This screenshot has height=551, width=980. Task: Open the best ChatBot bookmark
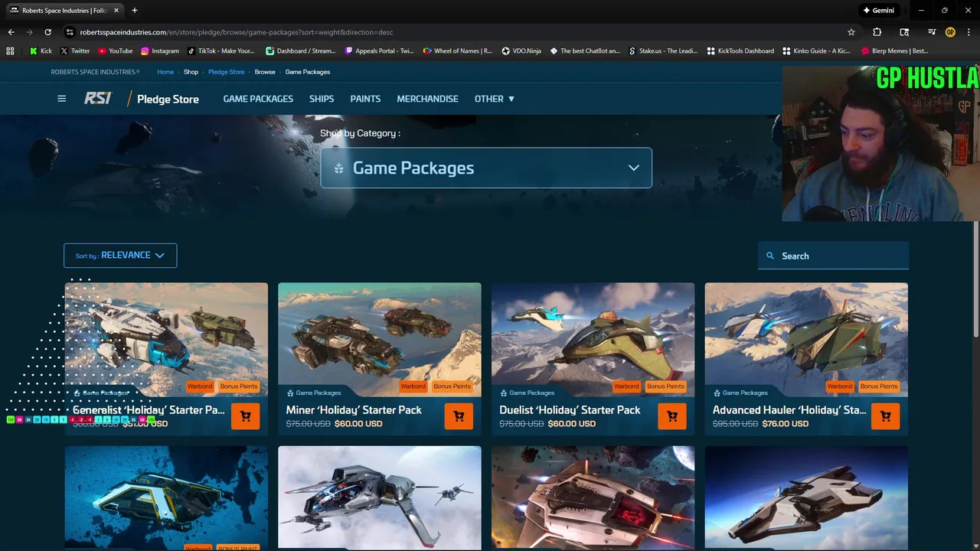pos(585,51)
